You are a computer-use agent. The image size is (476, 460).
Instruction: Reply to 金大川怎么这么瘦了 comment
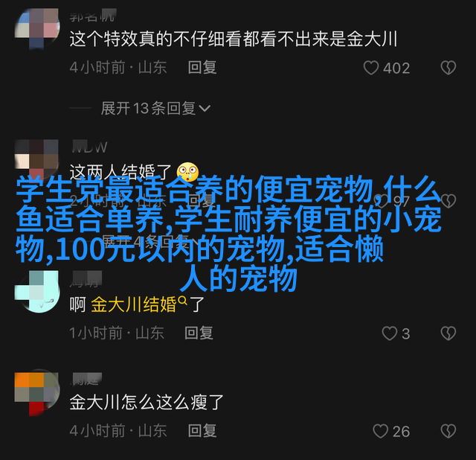[202, 431]
